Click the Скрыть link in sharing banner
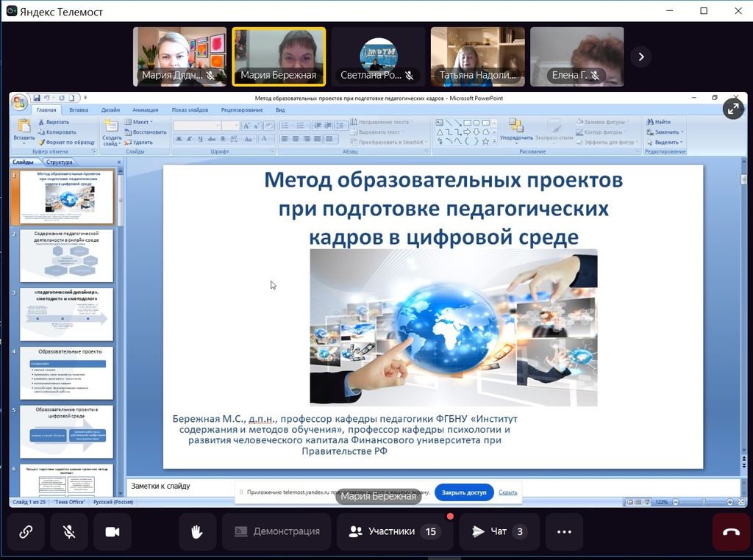This screenshot has height=560, width=753. coord(507,492)
